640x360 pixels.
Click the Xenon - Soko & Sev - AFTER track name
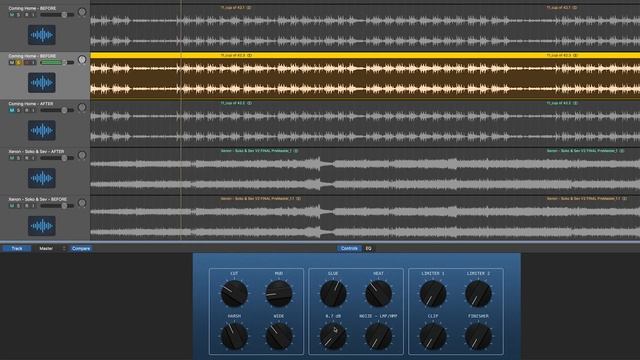pyautogui.click(x=36, y=151)
